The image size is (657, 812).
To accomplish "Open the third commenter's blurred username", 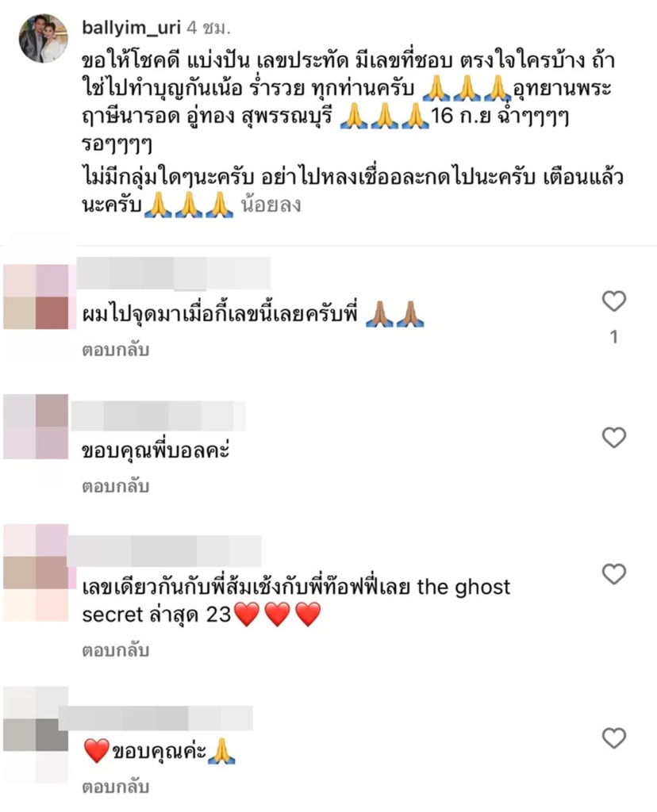I will [x=164, y=551].
